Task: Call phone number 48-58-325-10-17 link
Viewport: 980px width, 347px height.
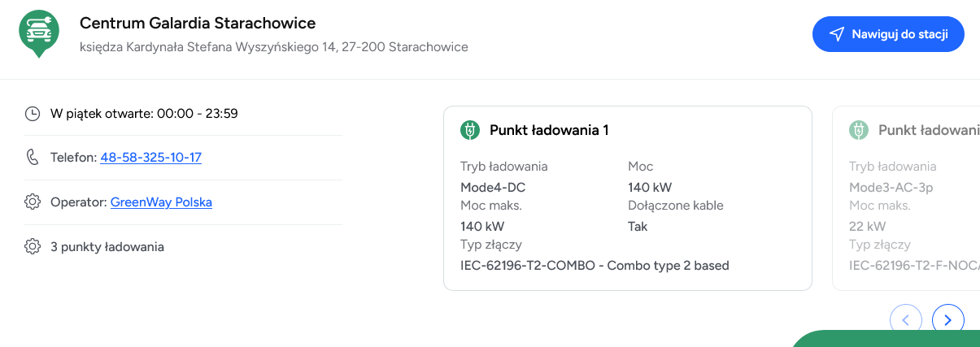Action: tap(151, 158)
